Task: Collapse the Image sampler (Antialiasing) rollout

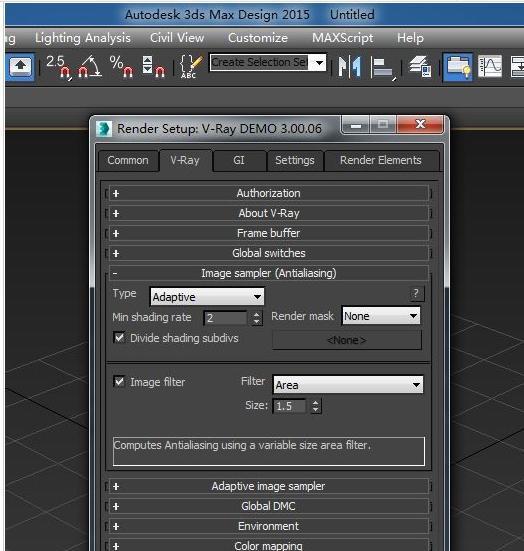Action: coord(269,273)
